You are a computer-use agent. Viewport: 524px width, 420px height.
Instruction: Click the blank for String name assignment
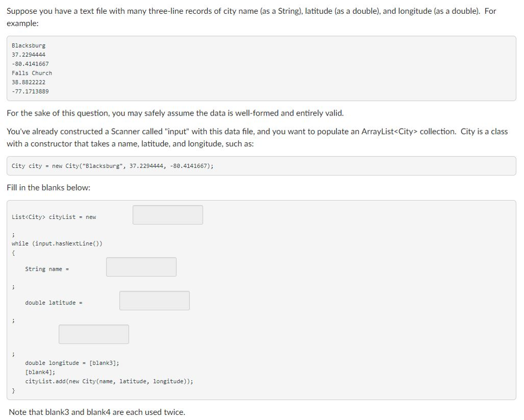pyautogui.click(x=141, y=267)
